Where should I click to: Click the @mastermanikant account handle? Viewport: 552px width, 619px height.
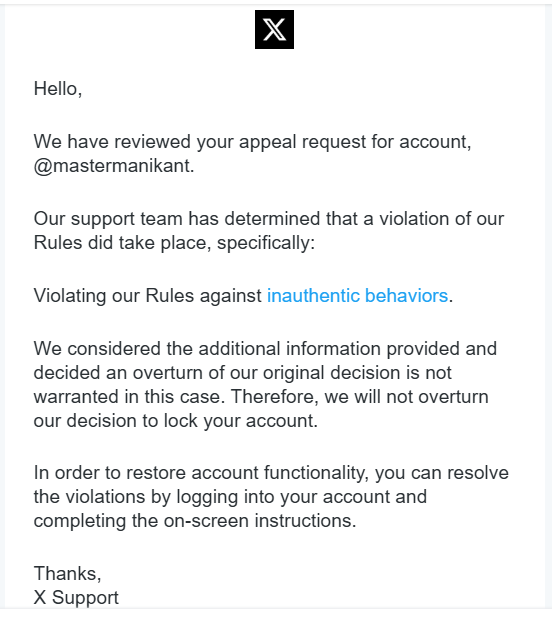coord(113,166)
